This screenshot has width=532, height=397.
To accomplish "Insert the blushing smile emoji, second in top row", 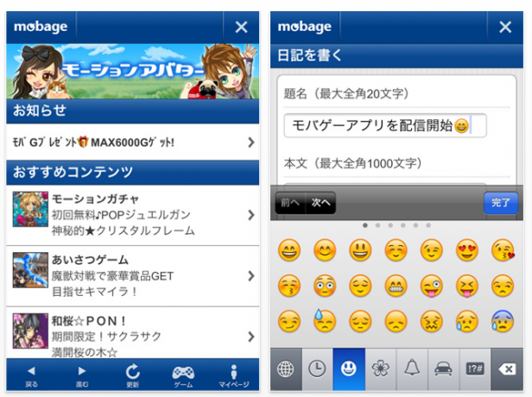I will coord(325,250).
